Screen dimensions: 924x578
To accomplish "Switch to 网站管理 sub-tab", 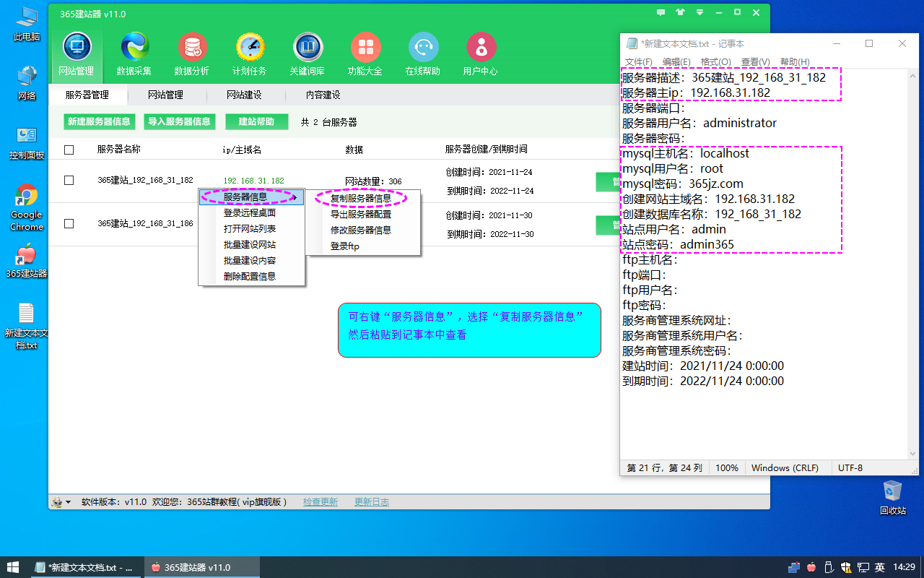I will tap(165, 95).
